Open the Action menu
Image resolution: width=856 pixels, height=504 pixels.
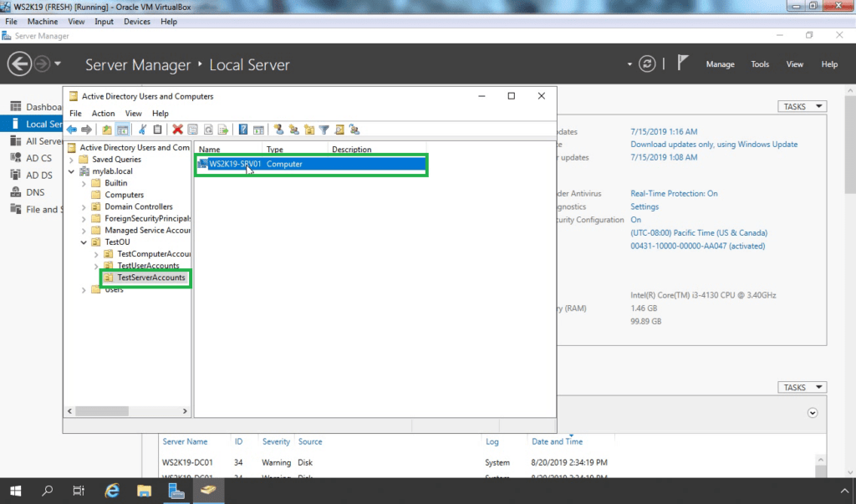click(102, 113)
